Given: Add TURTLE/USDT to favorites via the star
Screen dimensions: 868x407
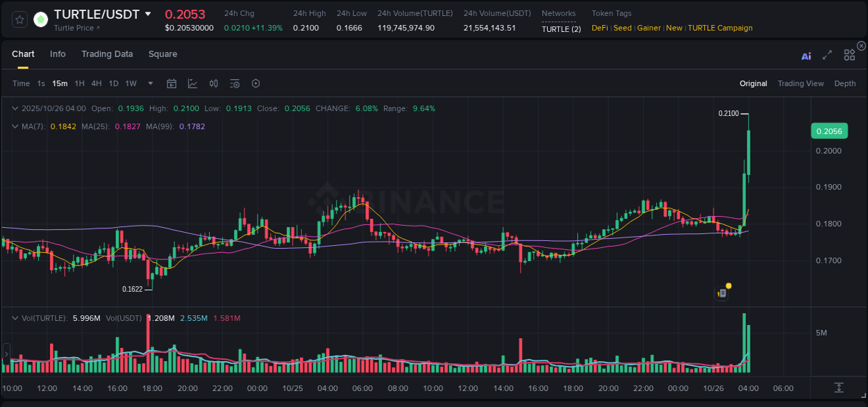Looking at the screenshot, I should pyautogui.click(x=19, y=19).
